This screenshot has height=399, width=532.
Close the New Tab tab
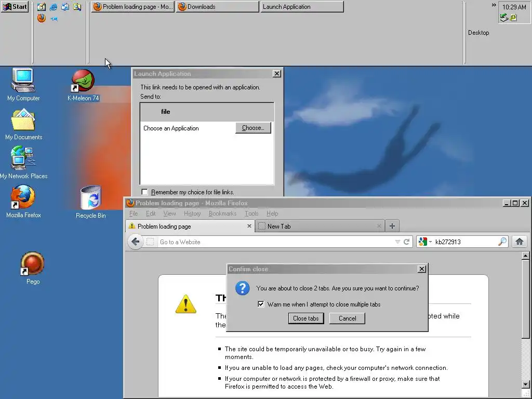coord(379,226)
